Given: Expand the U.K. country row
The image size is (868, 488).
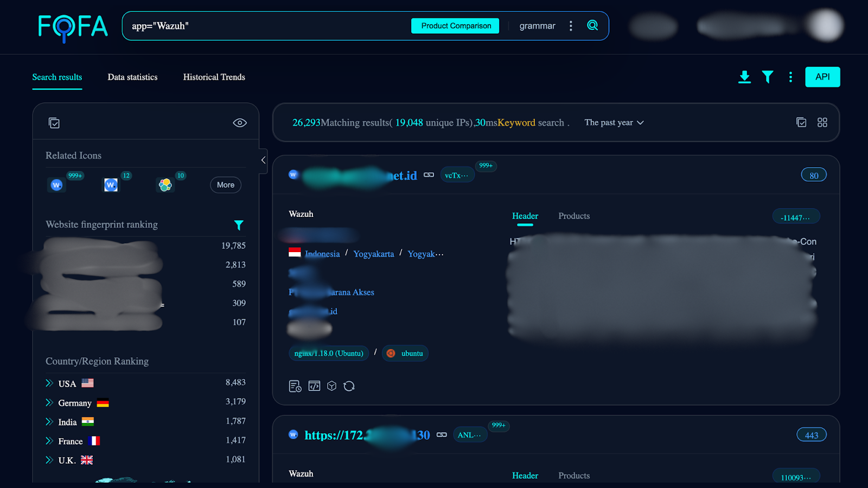Looking at the screenshot, I should pyautogui.click(x=49, y=460).
